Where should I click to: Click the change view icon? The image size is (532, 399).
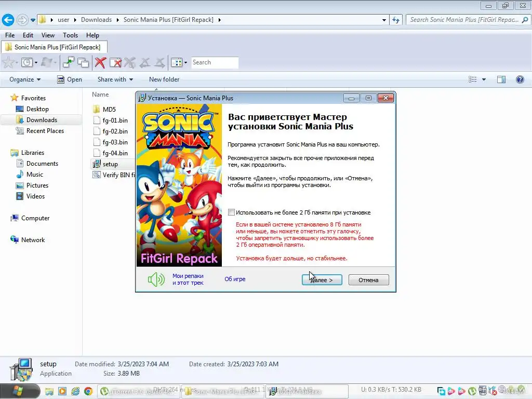(473, 79)
